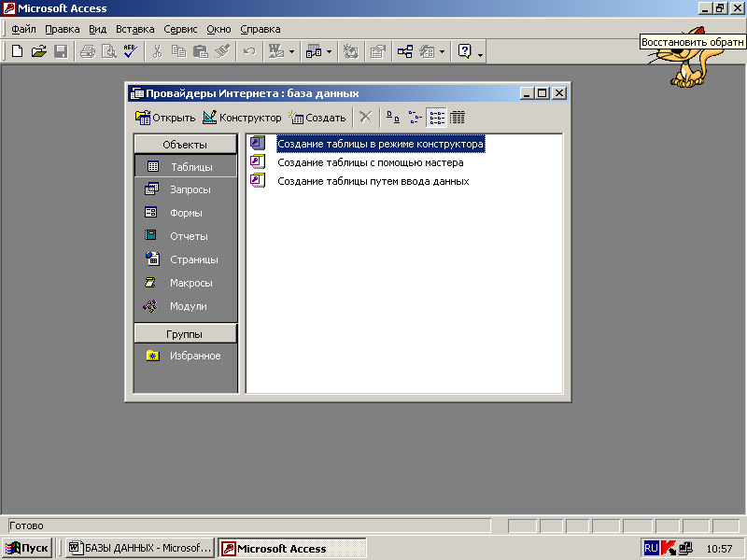Open the Файл menu
Screen dimensions: 747x560
[x=23, y=29]
